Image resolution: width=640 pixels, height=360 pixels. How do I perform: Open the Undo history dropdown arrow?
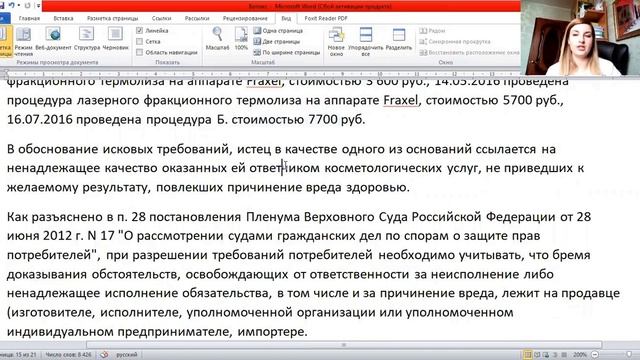click(18, 6)
